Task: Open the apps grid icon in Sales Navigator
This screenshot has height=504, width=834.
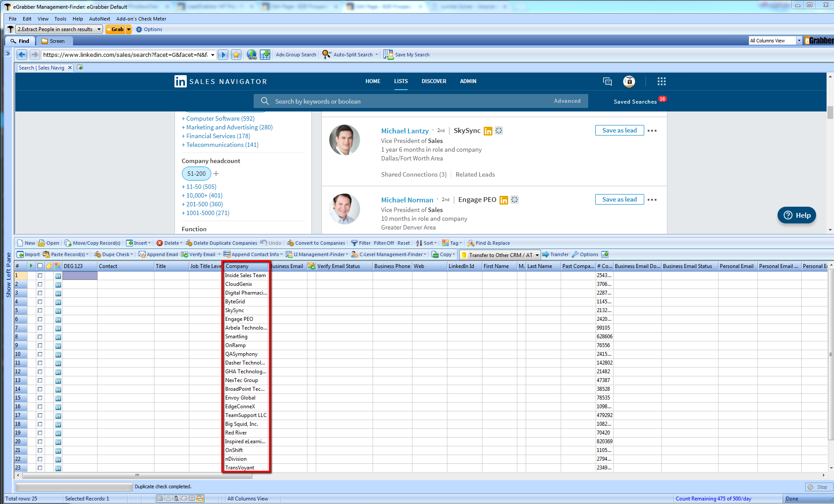Action: (661, 81)
